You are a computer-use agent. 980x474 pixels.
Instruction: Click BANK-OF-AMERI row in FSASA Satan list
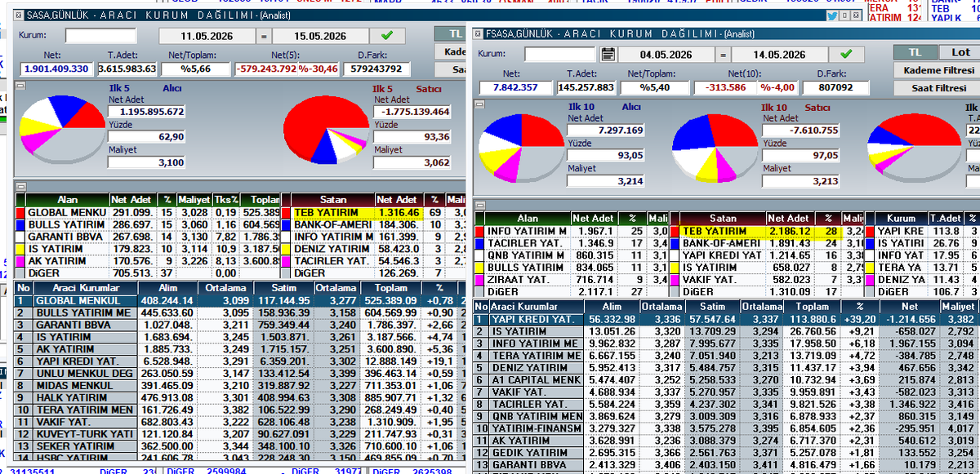coord(766,243)
